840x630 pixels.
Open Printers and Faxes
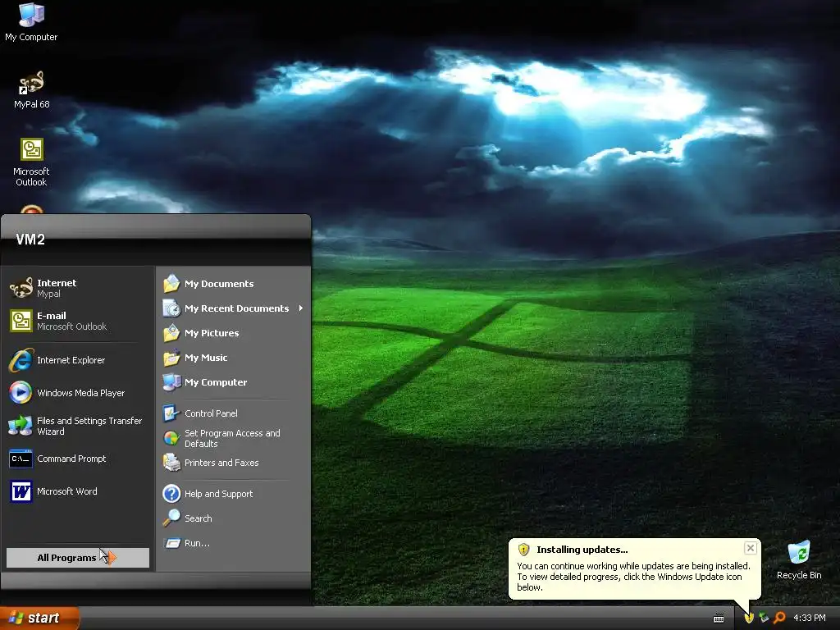pyautogui.click(x=233, y=463)
